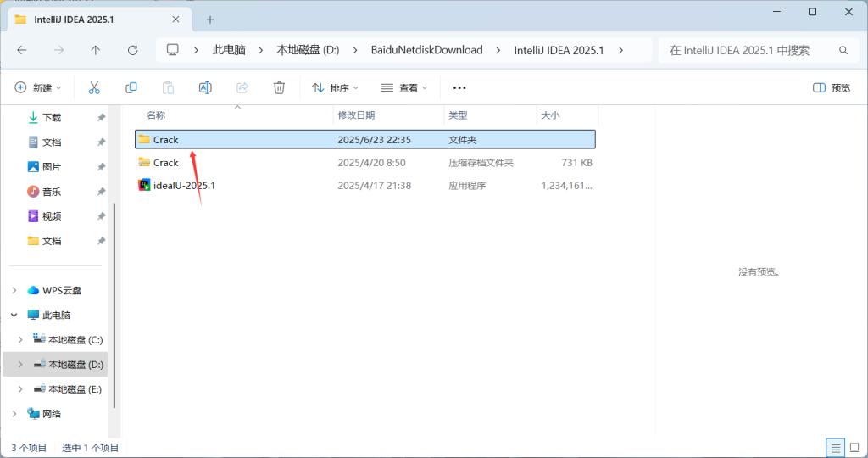This screenshot has height=458, width=868.
Task: Click BaiduNetdiskDownload breadcrumb
Action: coord(427,50)
